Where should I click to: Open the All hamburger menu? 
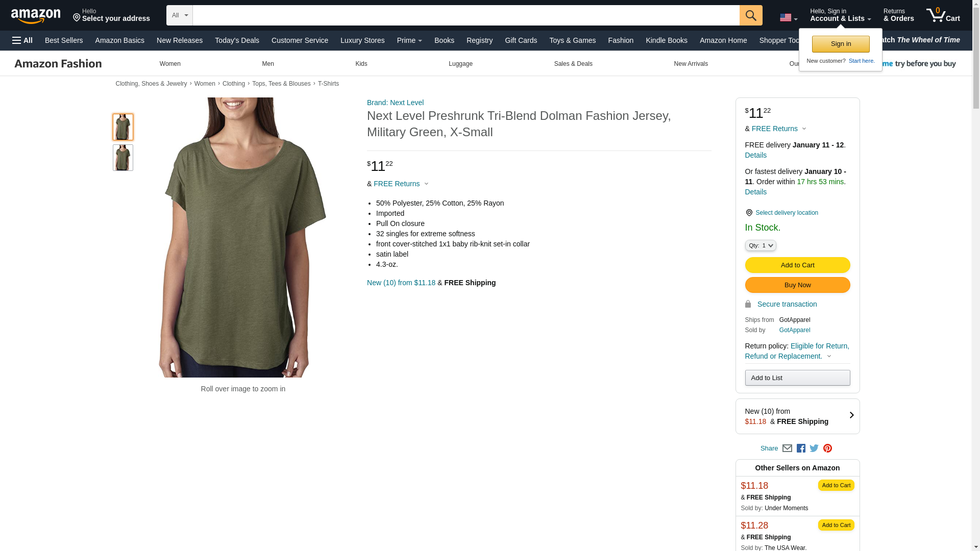[x=22, y=40]
